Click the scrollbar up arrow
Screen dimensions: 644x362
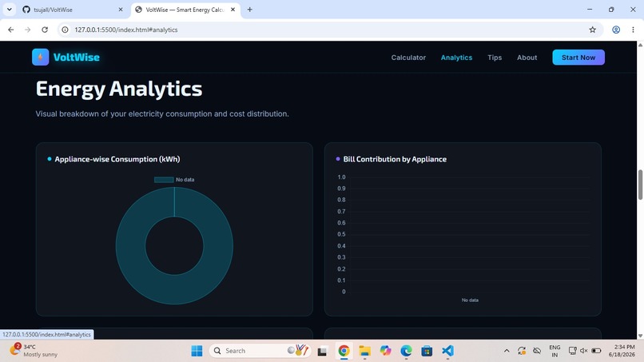tap(640, 45)
